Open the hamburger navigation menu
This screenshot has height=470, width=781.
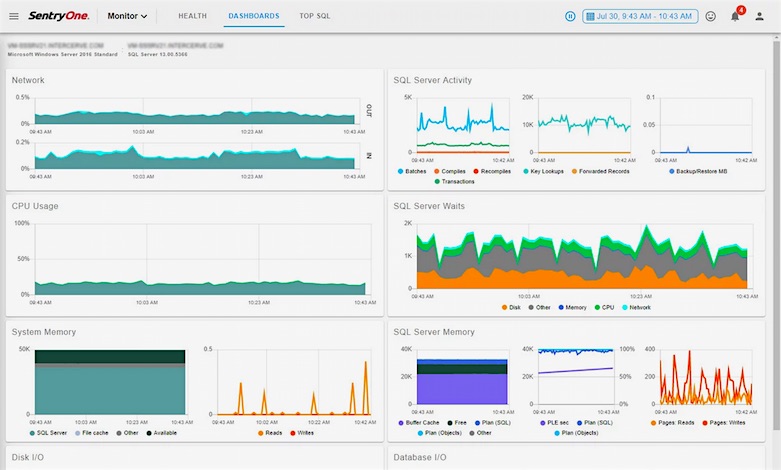point(14,16)
